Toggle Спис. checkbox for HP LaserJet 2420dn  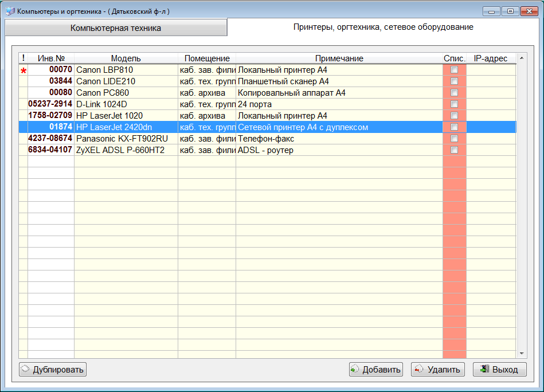pyautogui.click(x=454, y=127)
